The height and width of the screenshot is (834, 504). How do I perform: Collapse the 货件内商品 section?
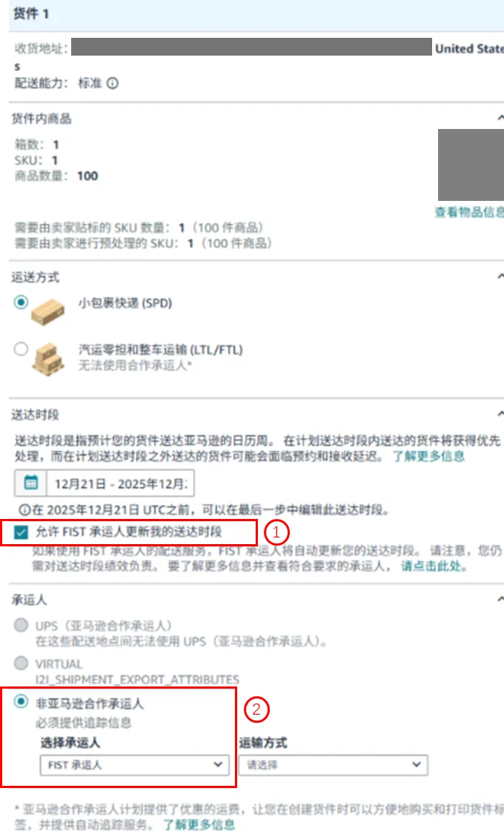click(x=500, y=118)
